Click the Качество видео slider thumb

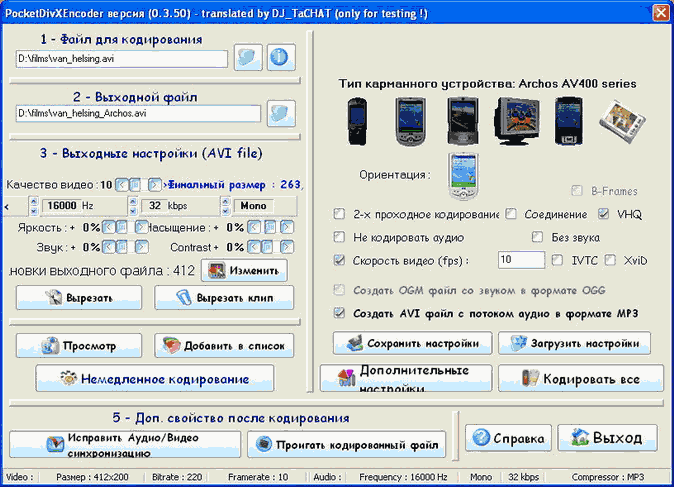pyautogui.click(x=135, y=185)
